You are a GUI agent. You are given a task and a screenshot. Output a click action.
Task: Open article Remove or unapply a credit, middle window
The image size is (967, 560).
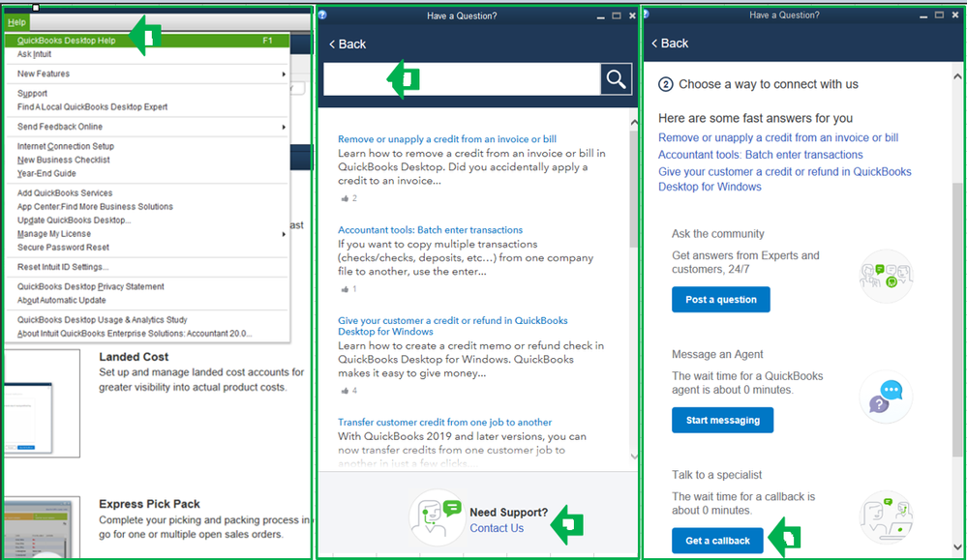[447, 139]
